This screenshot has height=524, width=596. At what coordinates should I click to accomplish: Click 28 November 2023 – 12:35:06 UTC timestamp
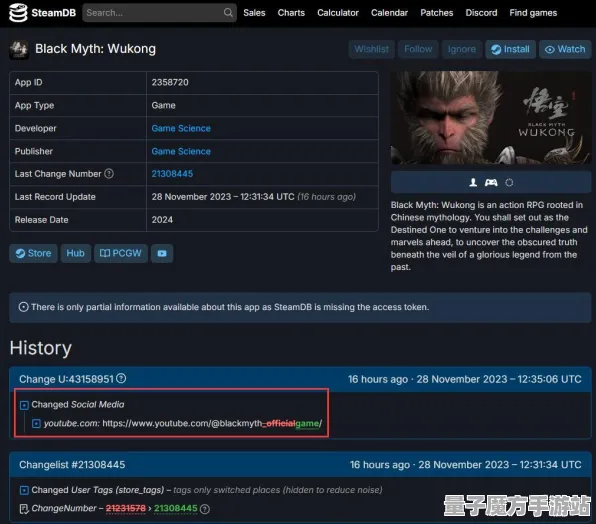click(499, 379)
